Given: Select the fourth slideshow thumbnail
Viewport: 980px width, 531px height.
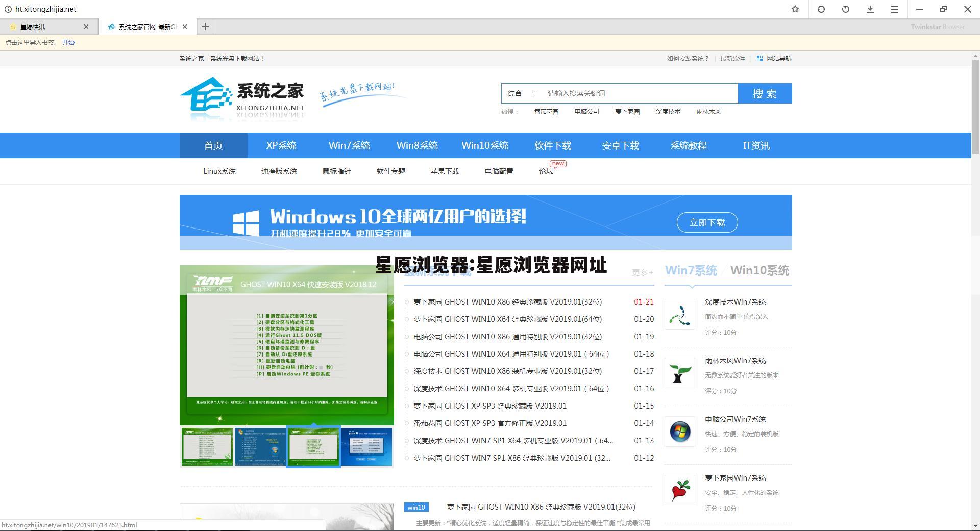Looking at the screenshot, I should [366, 447].
